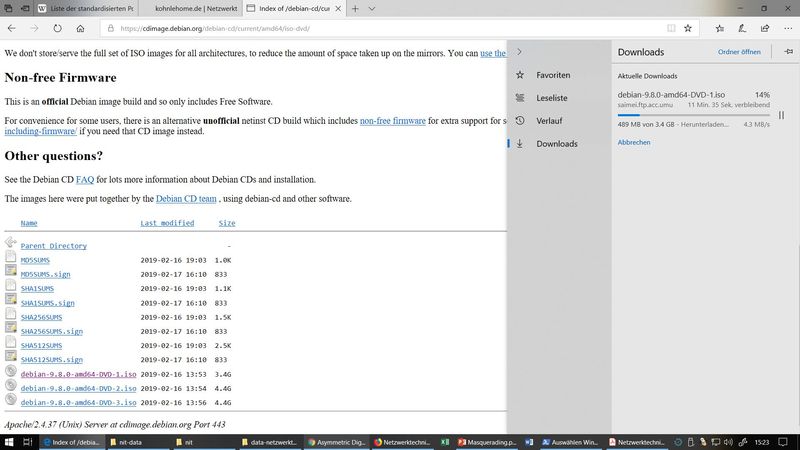The height and width of the screenshot is (450, 800).
Task: Pin the Downloads pane
Action: pos(788,52)
